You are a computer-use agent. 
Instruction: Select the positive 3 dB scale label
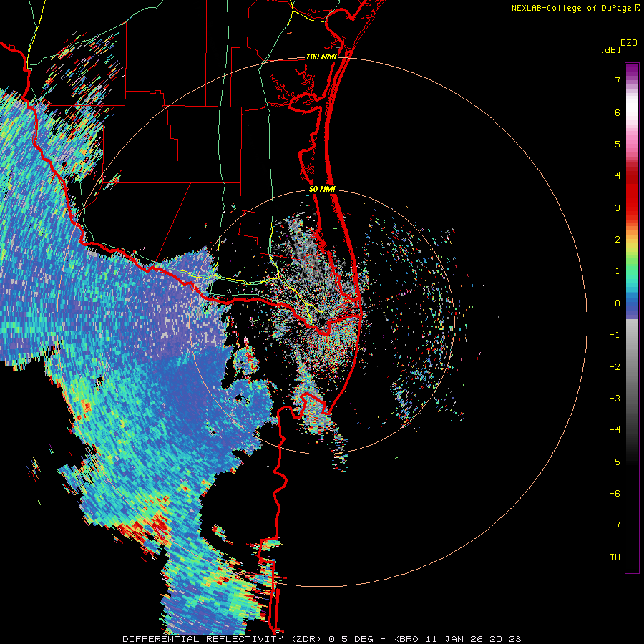pyautogui.click(x=618, y=208)
